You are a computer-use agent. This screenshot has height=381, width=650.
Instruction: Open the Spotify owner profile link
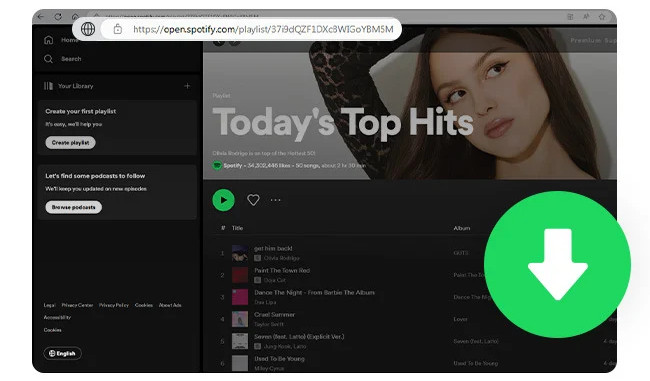233,165
